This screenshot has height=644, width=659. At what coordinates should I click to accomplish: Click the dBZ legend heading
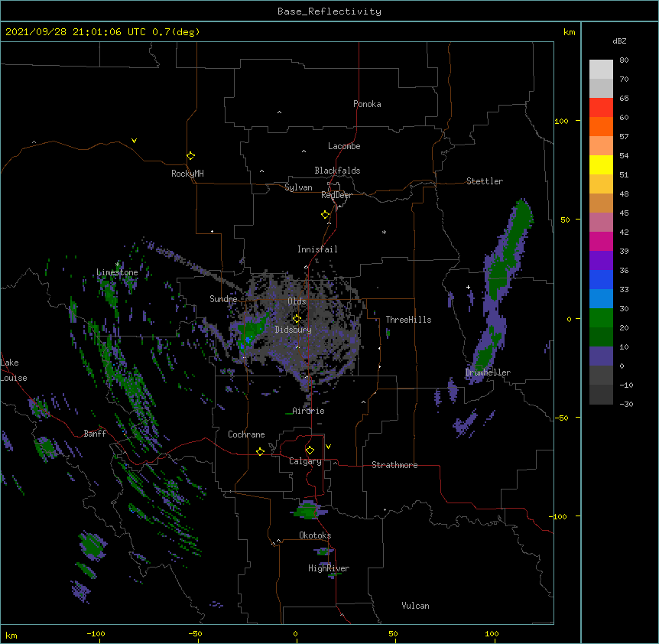(x=619, y=41)
